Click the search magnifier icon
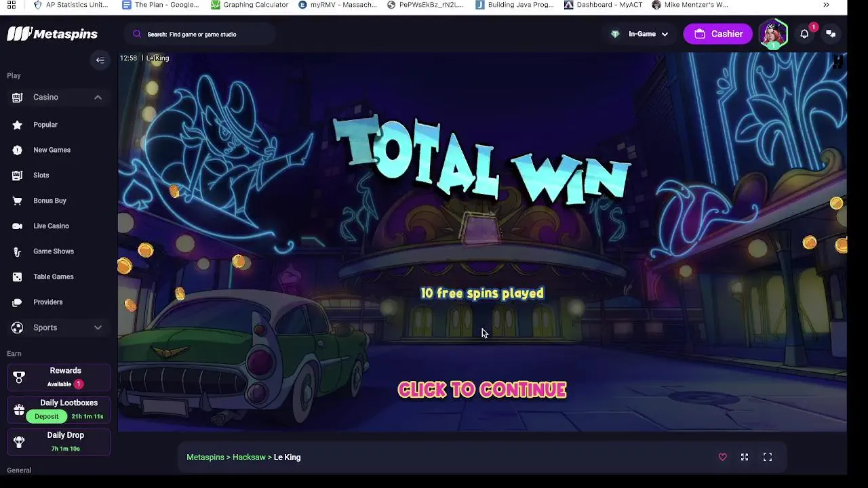The width and height of the screenshot is (868, 488). coord(137,34)
